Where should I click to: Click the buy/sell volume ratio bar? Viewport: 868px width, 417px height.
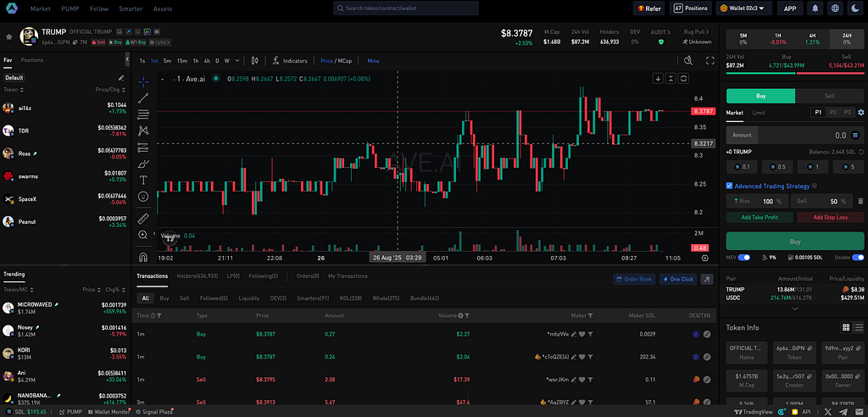tap(795, 73)
